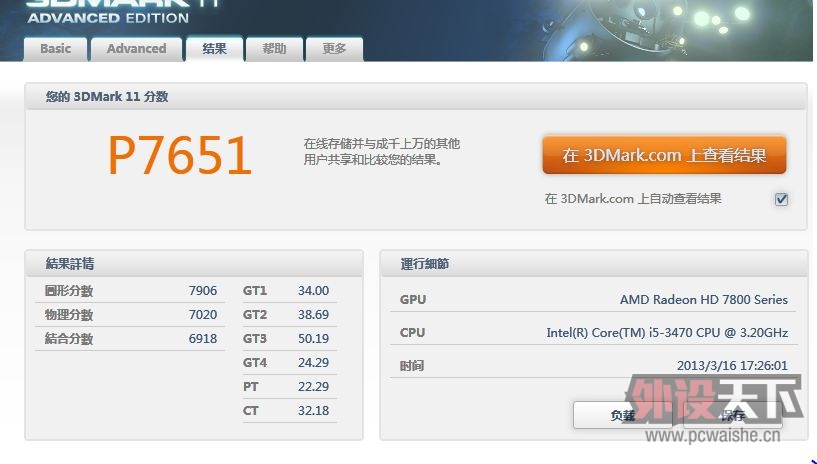Click the 物理分数 label
817x464 pixels.
pos(69,315)
